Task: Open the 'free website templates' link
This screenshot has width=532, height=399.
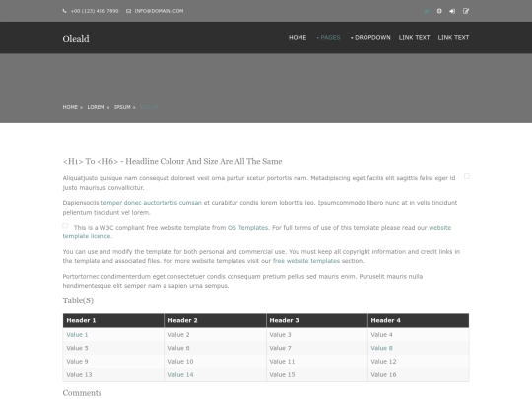Action: pos(306,261)
